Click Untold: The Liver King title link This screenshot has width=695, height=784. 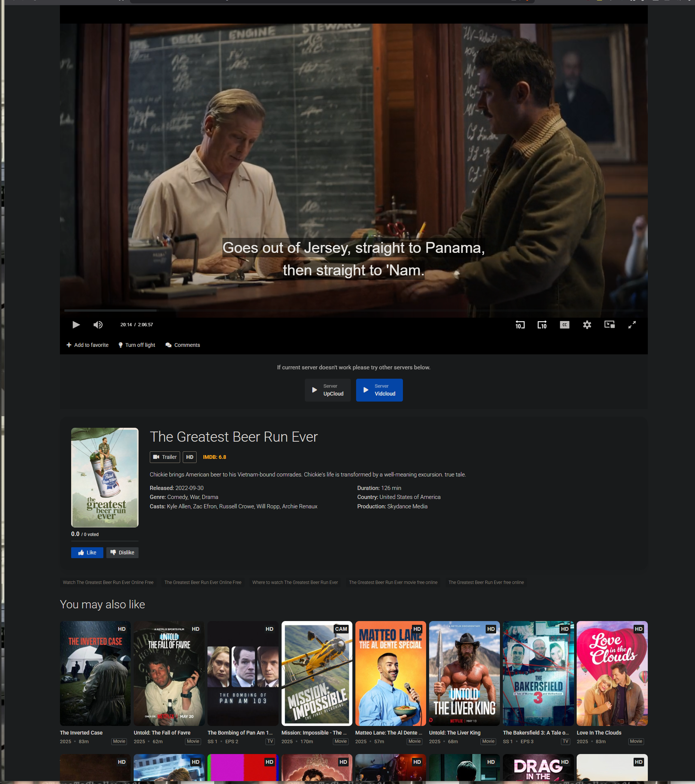tap(455, 733)
